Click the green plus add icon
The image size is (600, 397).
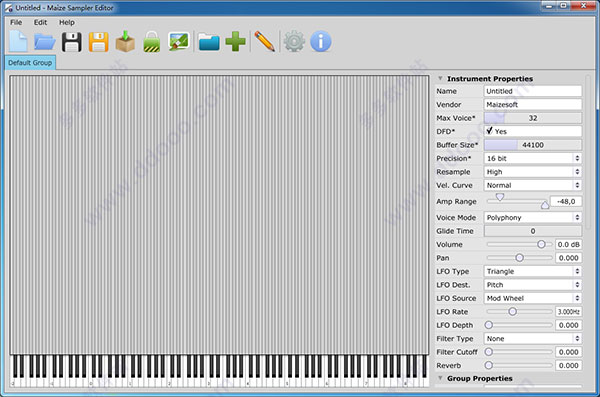coord(235,41)
